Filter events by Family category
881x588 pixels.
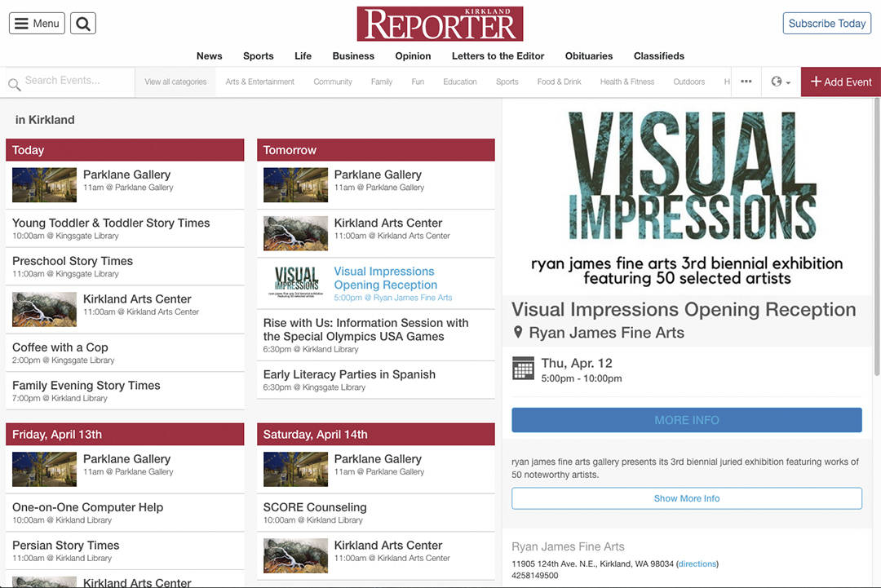[x=382, y=82]
